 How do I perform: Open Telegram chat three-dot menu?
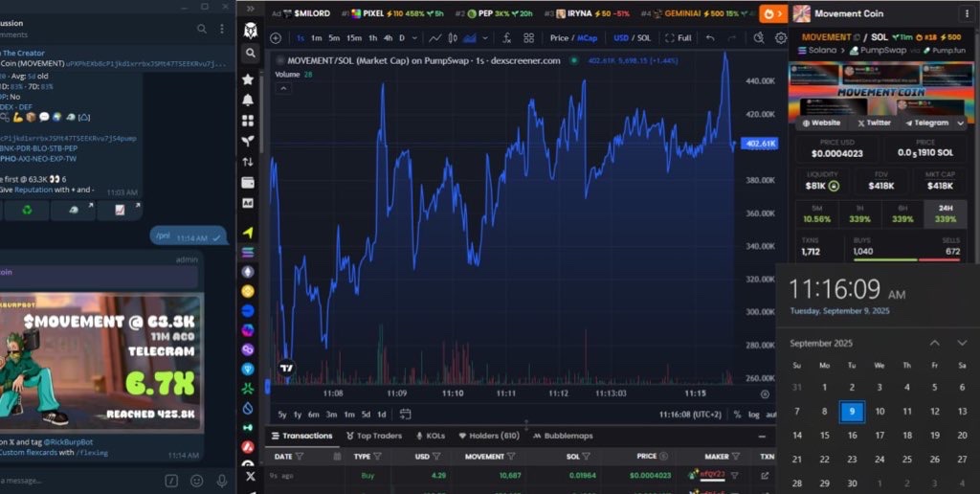(x=222, y=29)
